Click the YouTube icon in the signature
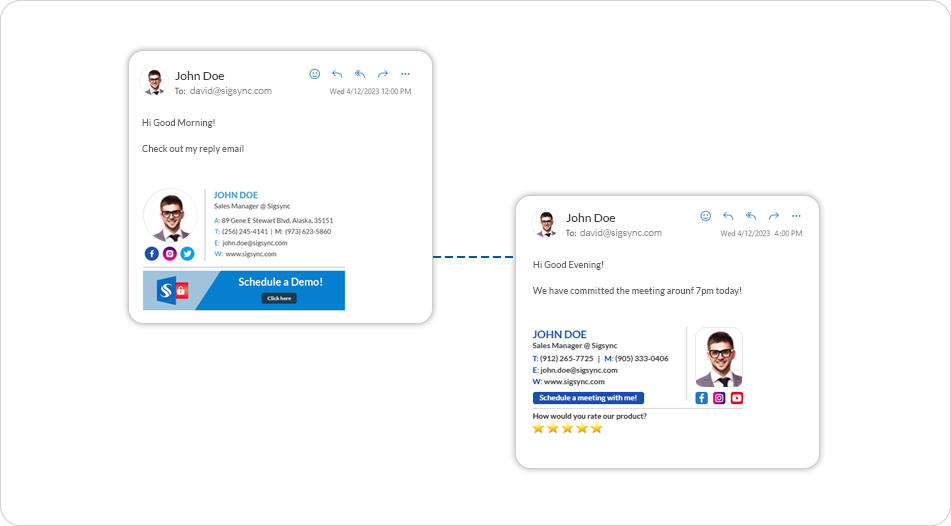 point(737,398)
